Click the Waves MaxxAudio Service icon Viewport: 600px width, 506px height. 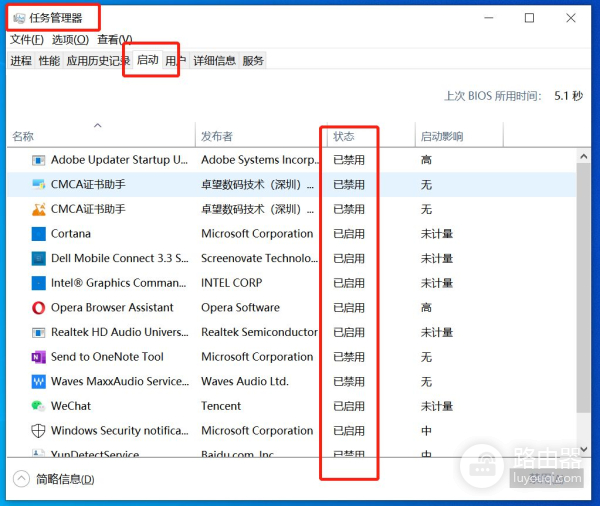[39, 382]
